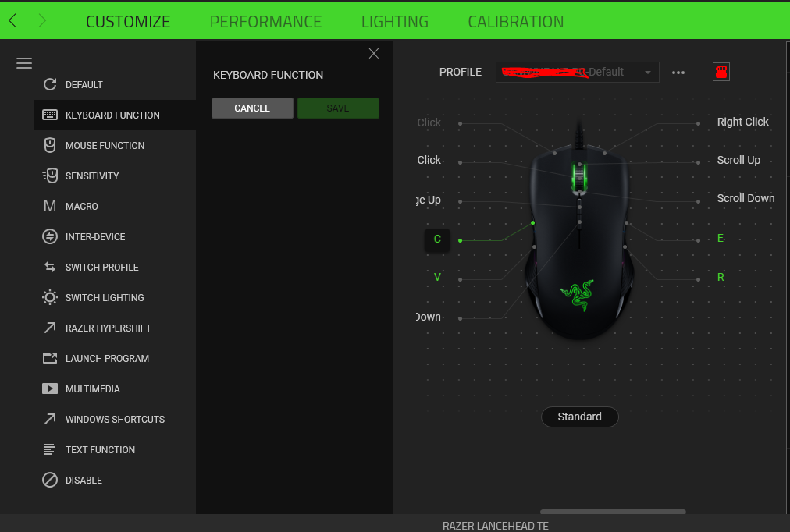Click the Default reset icon
This screenshot has height=532, width=790.
click(x=50, y=84)
